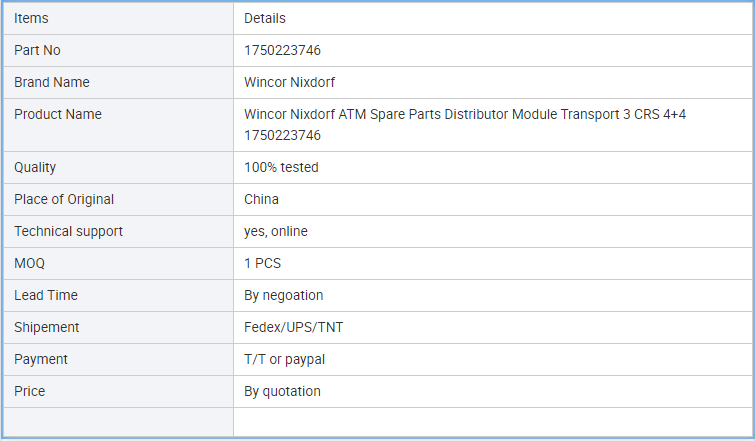Click the By negoation lead time value
Viewport: 755px width, 441px height.
click(x=284, y=295)
